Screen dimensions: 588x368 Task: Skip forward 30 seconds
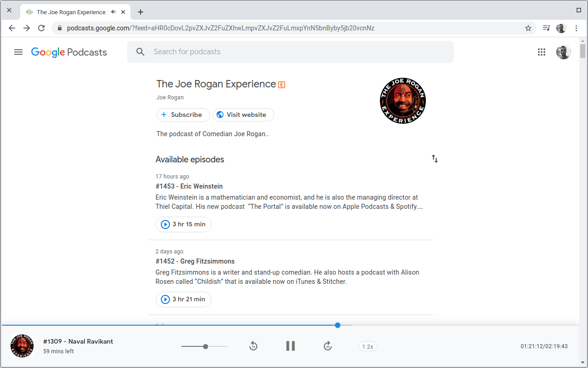[328, 346]
